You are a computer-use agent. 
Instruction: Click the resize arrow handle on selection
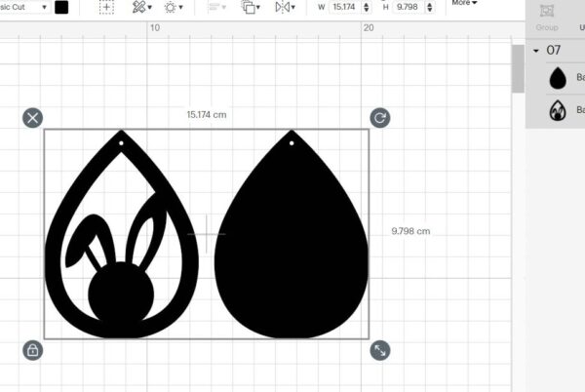point(380,349)
